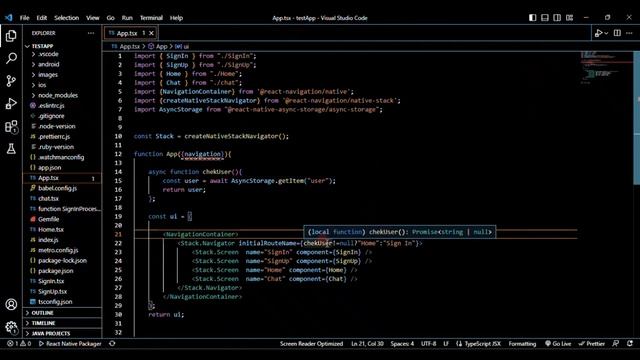Screen dimensions: 640x360
Task: Open chat.tsx file
Action: click(48, 198)
